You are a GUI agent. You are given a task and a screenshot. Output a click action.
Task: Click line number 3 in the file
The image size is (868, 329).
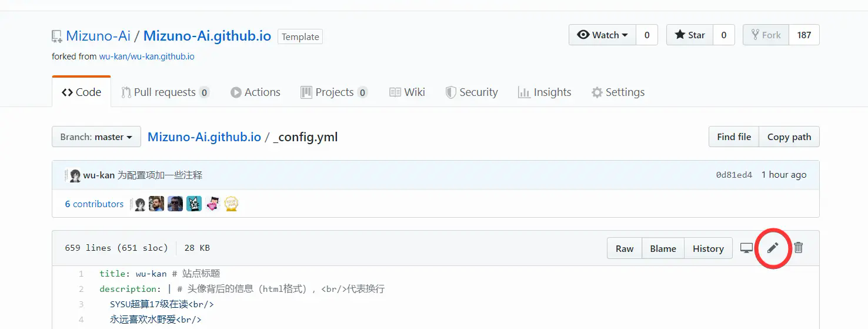(81, 304)
